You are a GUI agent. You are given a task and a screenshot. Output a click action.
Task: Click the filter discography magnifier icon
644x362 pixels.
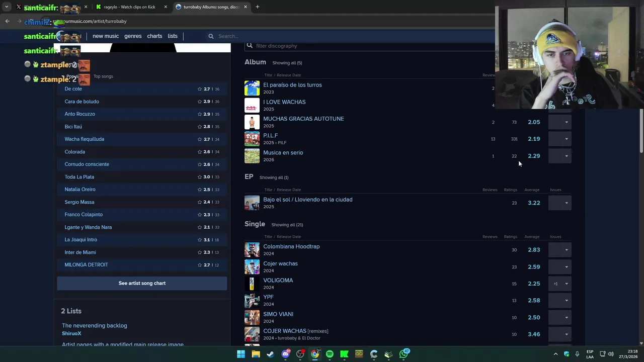250,46
